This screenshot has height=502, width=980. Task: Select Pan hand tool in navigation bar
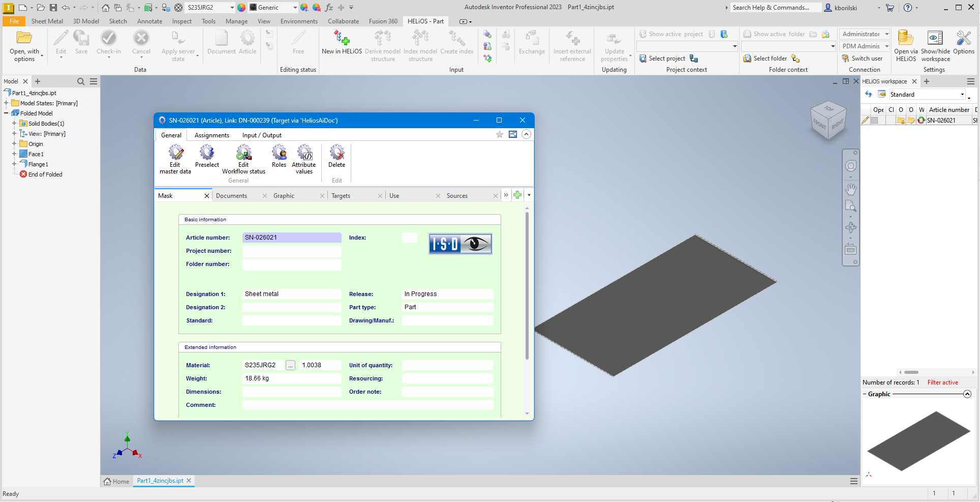point(850,189)
